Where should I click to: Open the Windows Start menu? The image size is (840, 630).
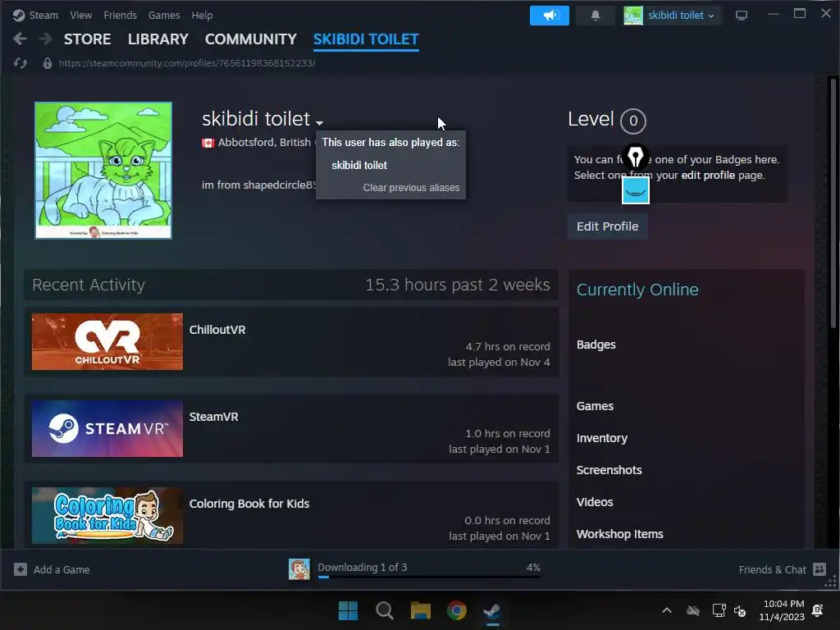click(348, 610)
